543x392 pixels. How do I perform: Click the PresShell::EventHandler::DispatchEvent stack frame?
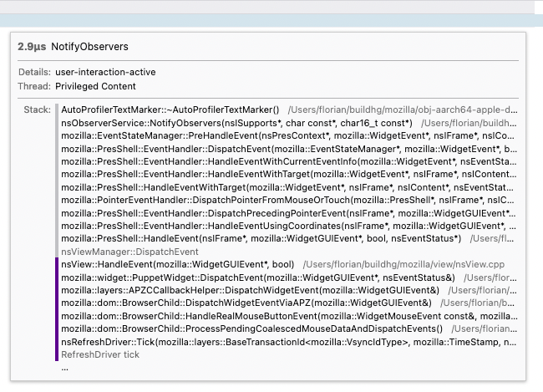[x=289, y=149]
